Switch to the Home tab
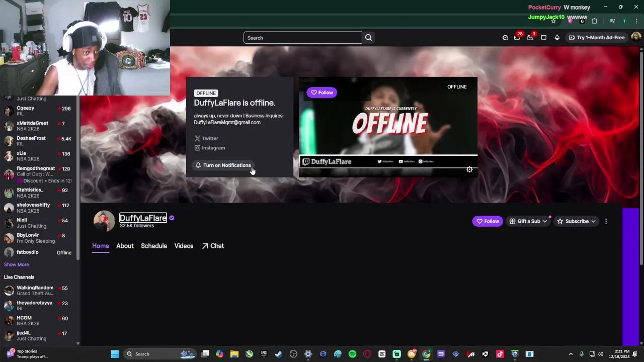 click(x=101, y=246)
